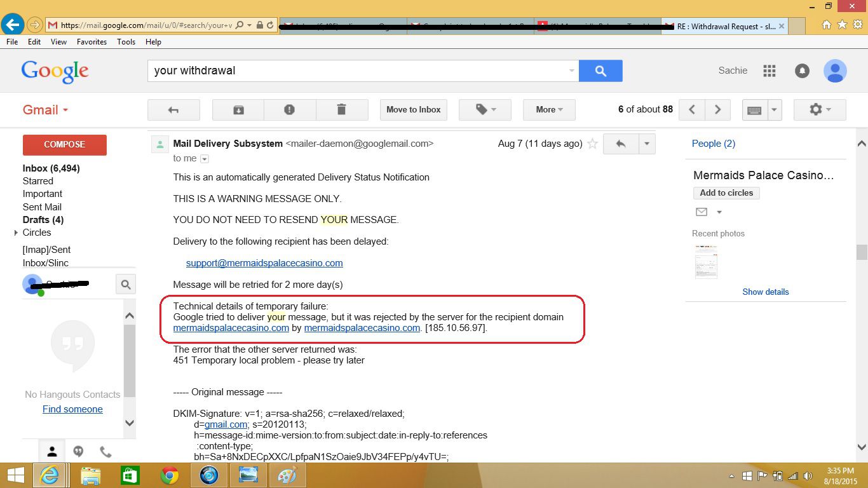
Task: View Google notifications bell
Action: 802,71
